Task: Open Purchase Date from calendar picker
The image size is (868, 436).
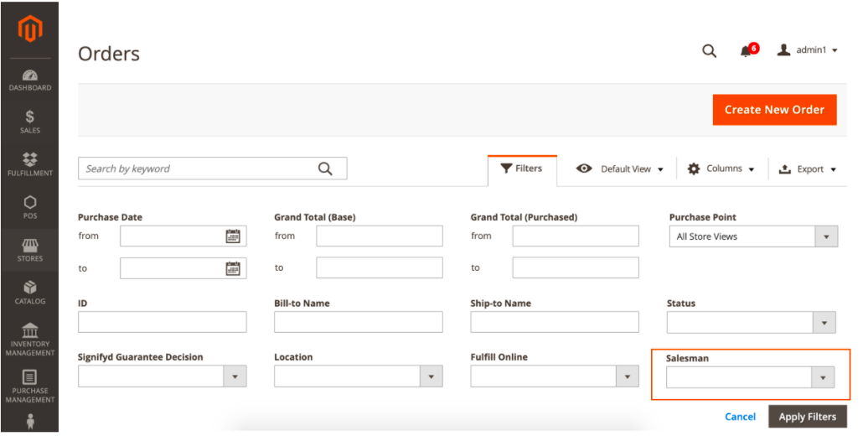Action: click(x=233, y=236)
